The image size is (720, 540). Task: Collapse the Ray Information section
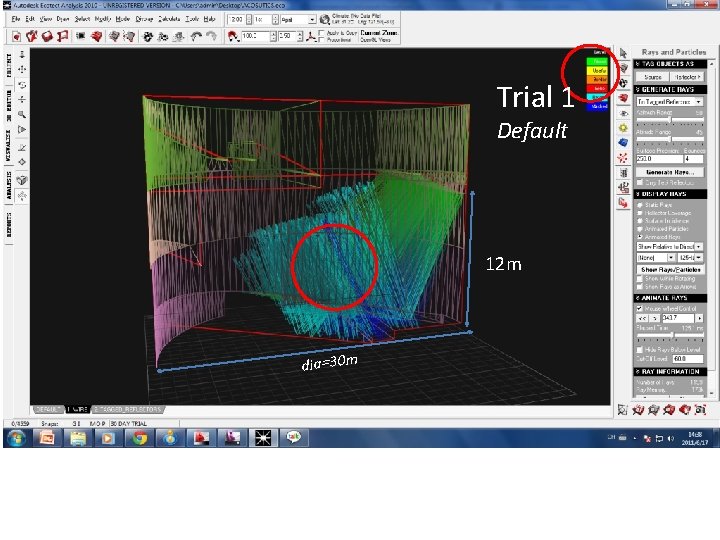coord(670,371)
